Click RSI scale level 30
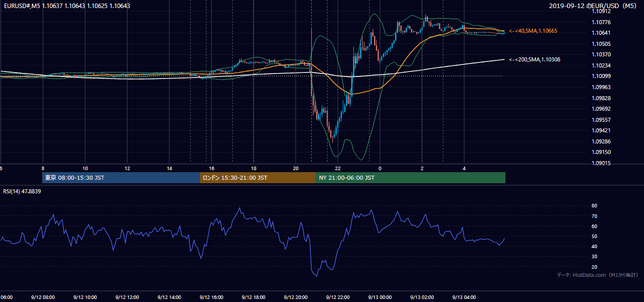 (x=594, y=257)
